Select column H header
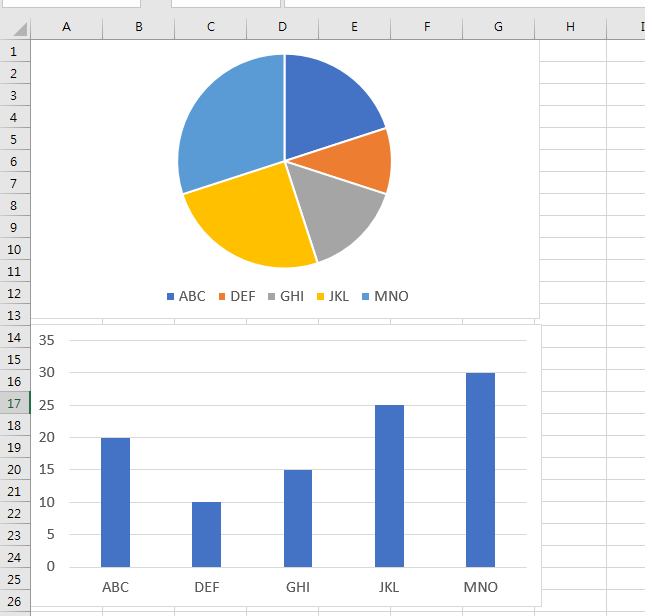 tap(570, 27)
